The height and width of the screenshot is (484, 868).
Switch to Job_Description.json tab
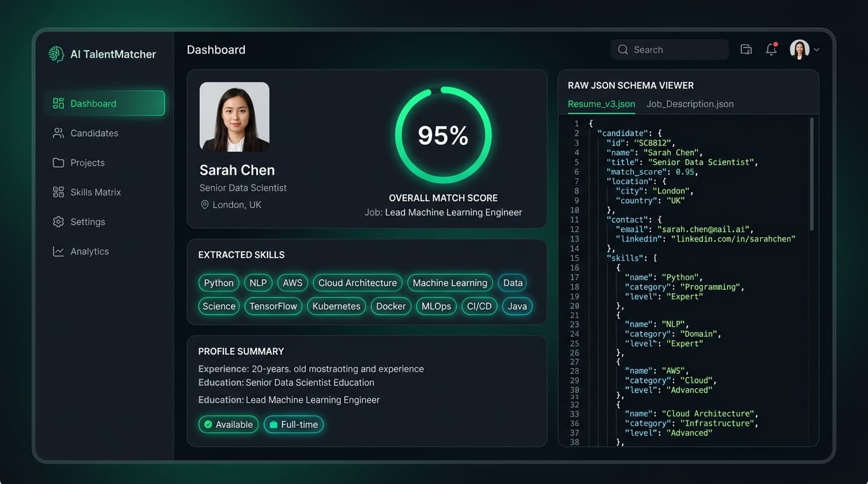(x=690, y=104)
